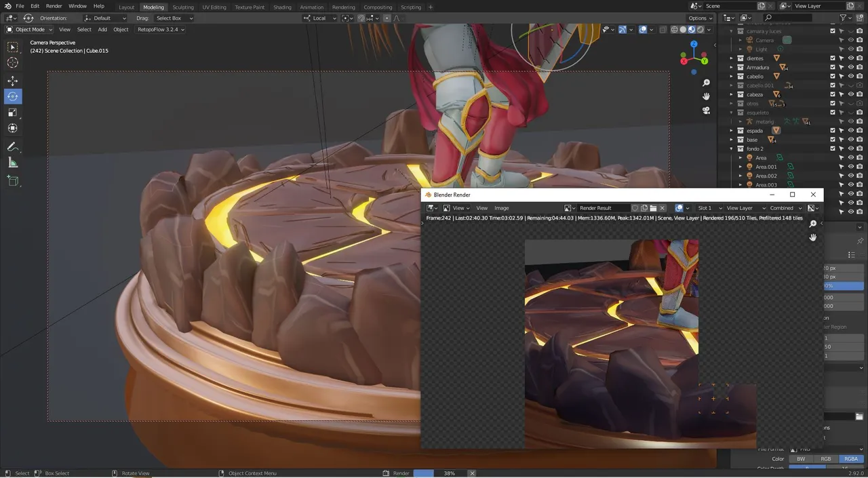
Task: Select BW color mode button
Action: click(x=801, y=459)
